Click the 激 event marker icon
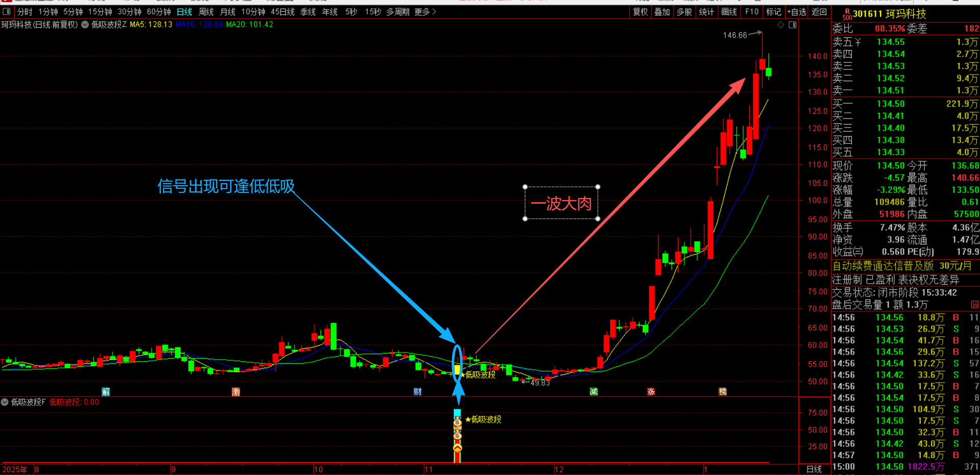 (x=236, y=392)
